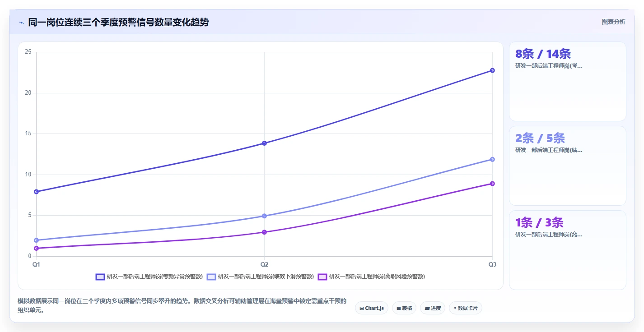Viewport: 644px width, 332px height.
Task: Click the 图表分析 label in the header
Action: (614, 22)
